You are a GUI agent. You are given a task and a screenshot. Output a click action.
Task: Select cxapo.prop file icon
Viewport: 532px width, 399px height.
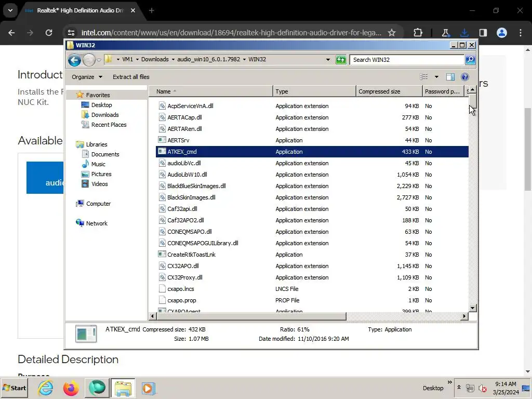(162, 300)
